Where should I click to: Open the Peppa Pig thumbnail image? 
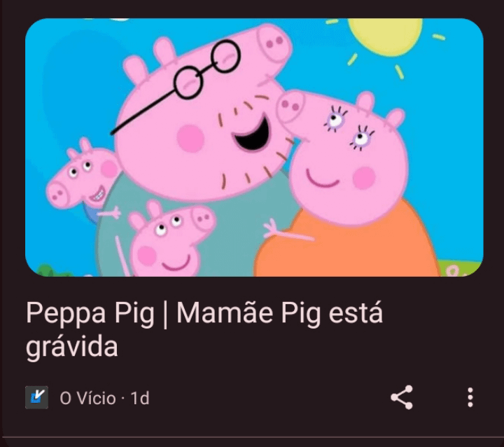tap(254, 147)
